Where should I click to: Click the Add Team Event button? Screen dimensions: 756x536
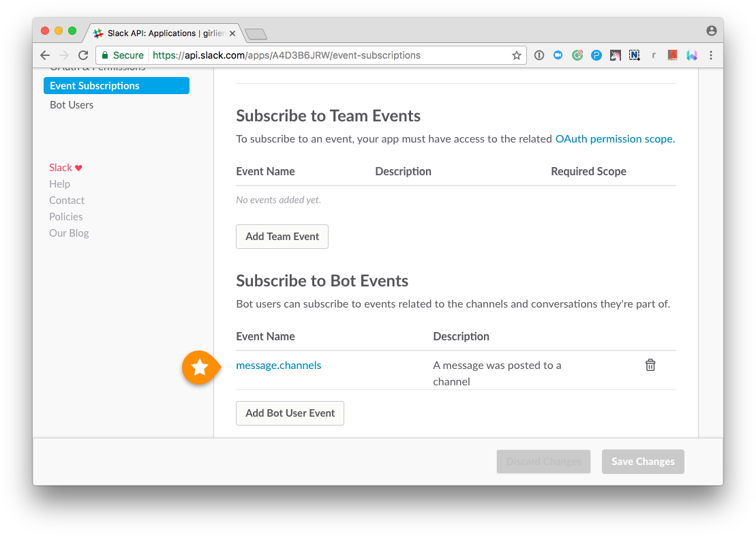click(282, 236)
